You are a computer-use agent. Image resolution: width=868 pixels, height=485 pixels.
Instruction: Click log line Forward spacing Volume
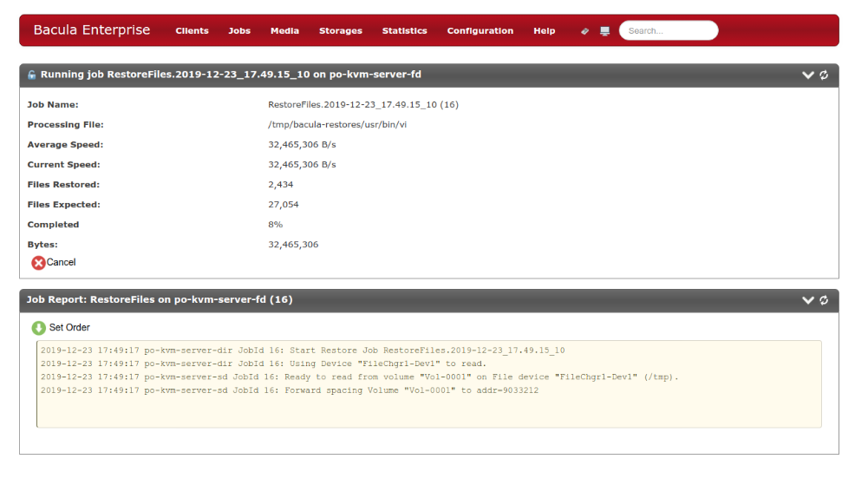(290, 390)
